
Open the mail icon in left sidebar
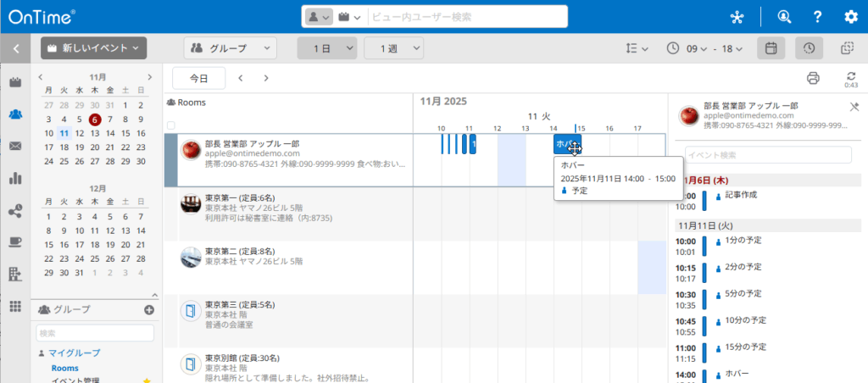(15, 146)
